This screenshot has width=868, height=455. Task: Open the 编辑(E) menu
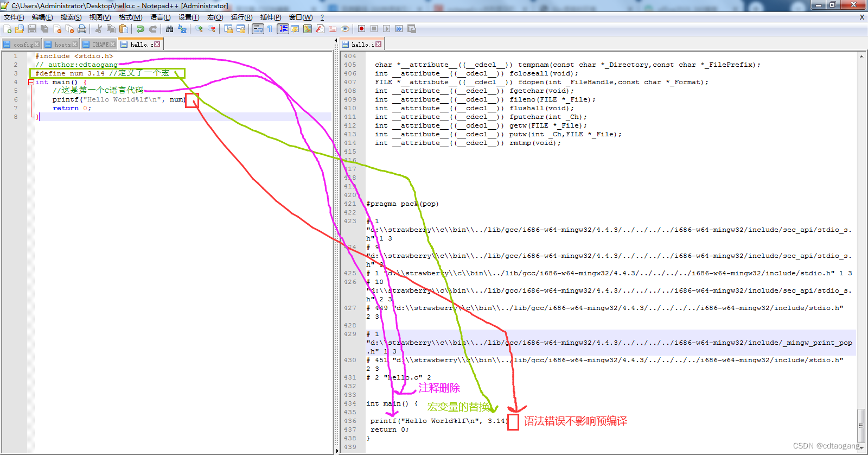(42, 17)
